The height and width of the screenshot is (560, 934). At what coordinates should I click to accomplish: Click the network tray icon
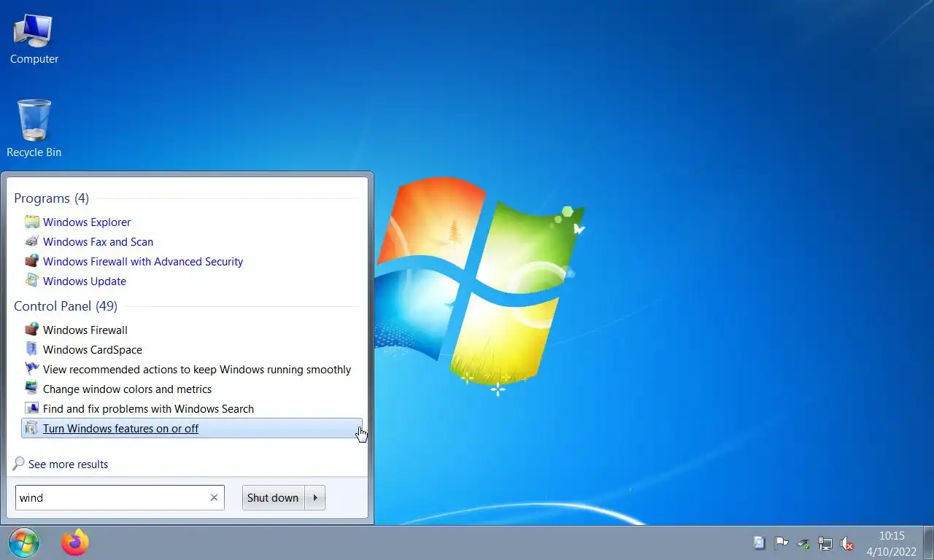825,542
